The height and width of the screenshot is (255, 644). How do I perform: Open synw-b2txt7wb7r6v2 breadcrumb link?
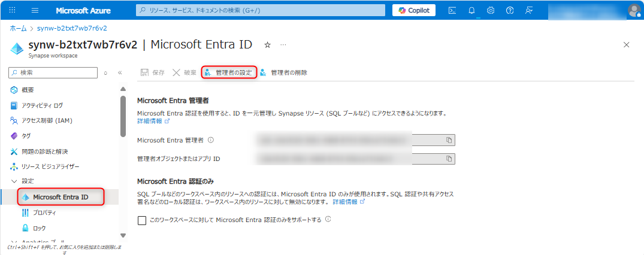click(72, 28)
